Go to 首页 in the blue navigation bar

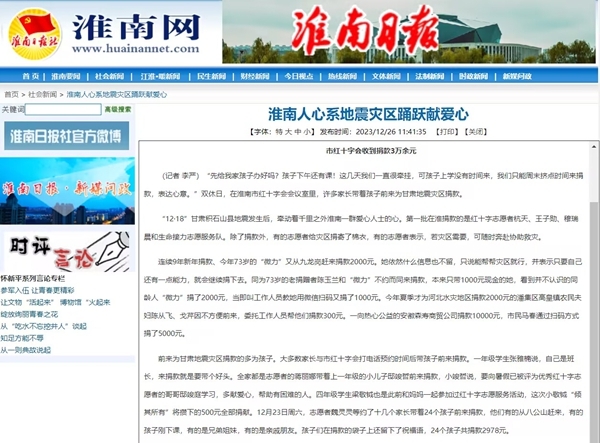point(31,76)
